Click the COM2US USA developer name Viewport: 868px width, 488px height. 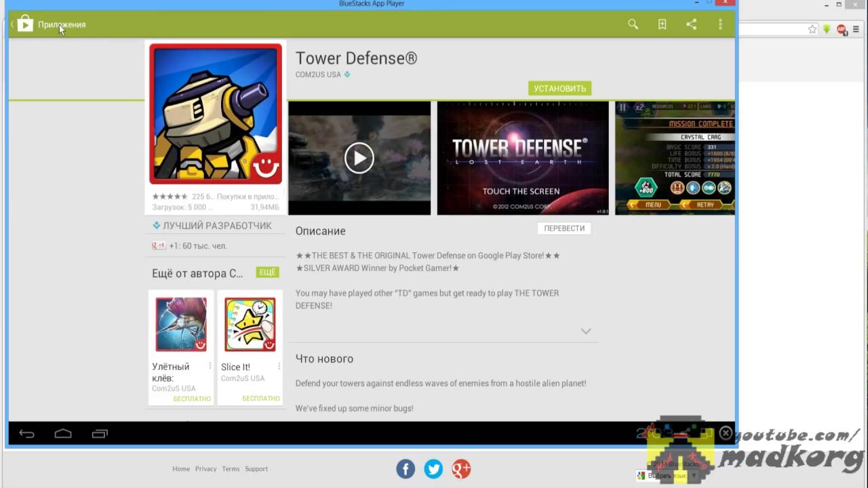coord(318,75)
